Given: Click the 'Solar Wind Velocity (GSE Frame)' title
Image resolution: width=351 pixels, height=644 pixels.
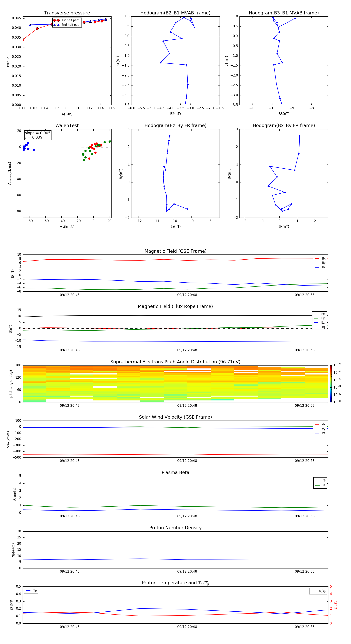Looking at the screenshot, I should click(x=175, y=417).
